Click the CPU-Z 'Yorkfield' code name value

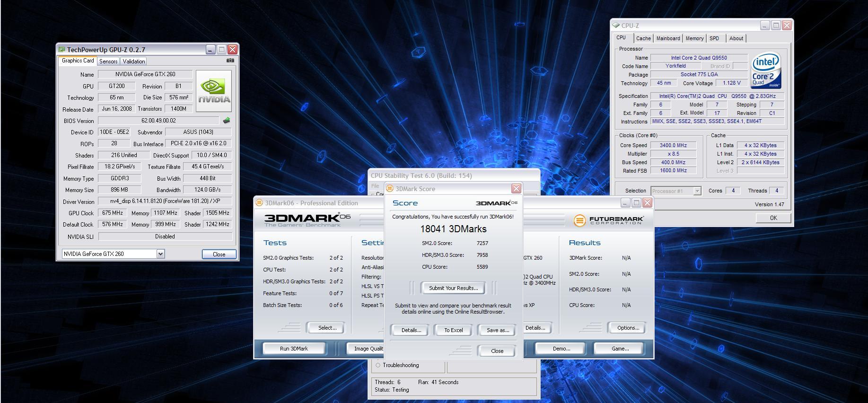tap(675, 66)
